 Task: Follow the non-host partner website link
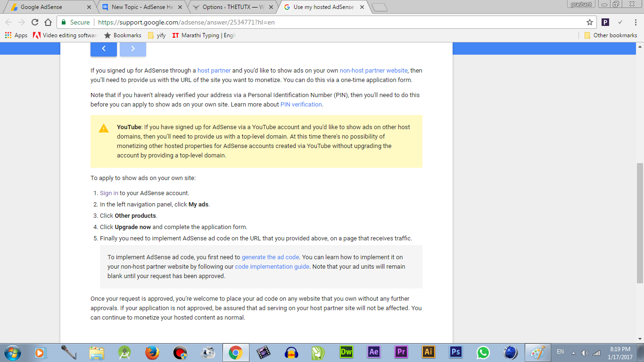click(373, 71)
